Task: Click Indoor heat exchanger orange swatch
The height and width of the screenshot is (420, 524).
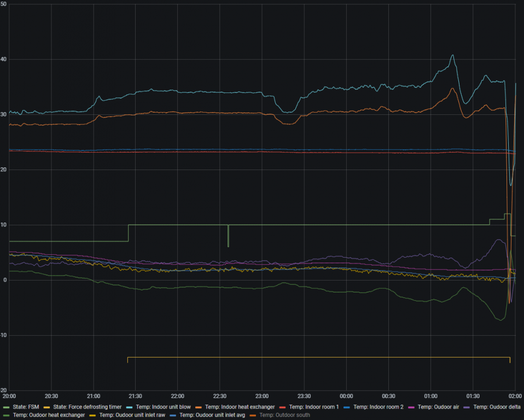Action: (x=199, y=407)
